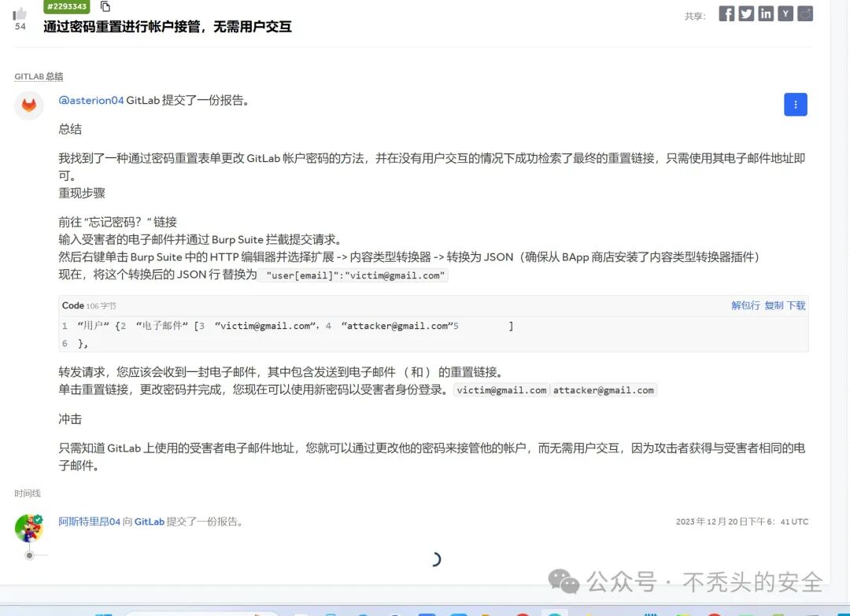Screen dimensions: 850x616
Task: Click the thumbs-up upvote icon
Action: 20,13
